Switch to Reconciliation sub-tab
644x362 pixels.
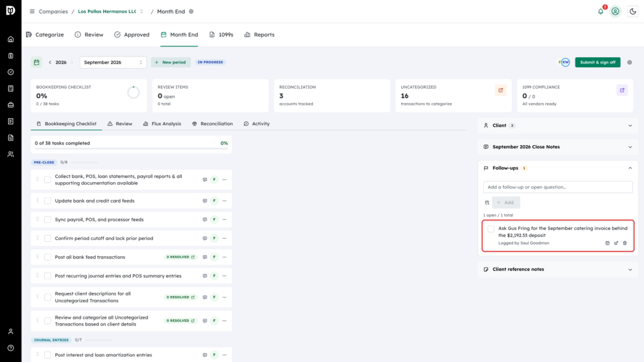(213, 124)
